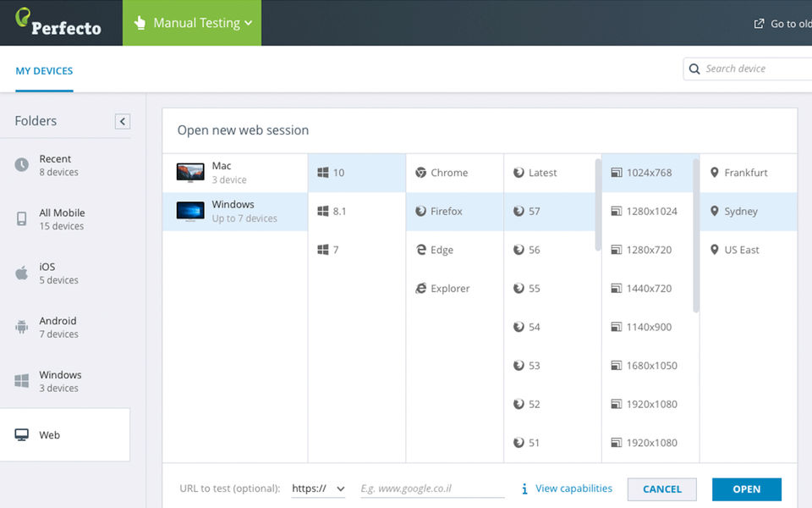The height and width of the screenshot is (508, 812).
Task: Collapse the Folders sidebar
Action: click(122, 121)
